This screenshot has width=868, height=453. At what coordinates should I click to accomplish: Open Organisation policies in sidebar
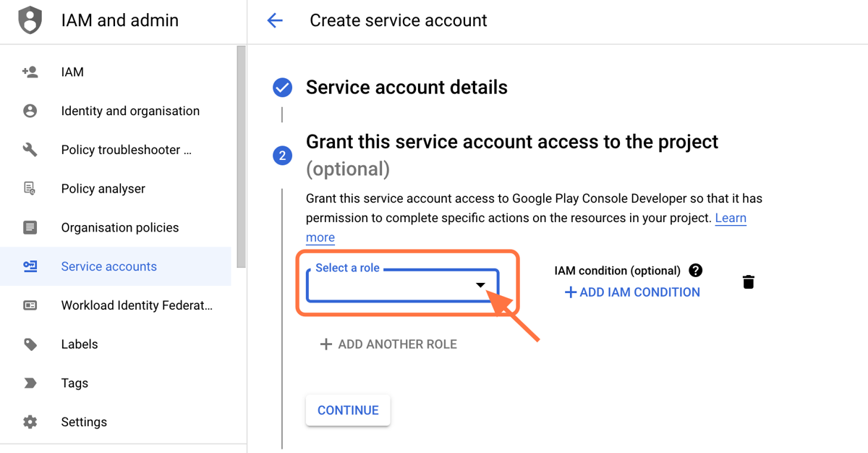click(116, 227)
